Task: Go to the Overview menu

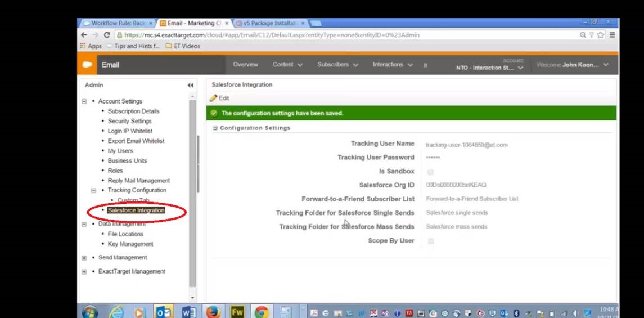Action: point(245,65)
